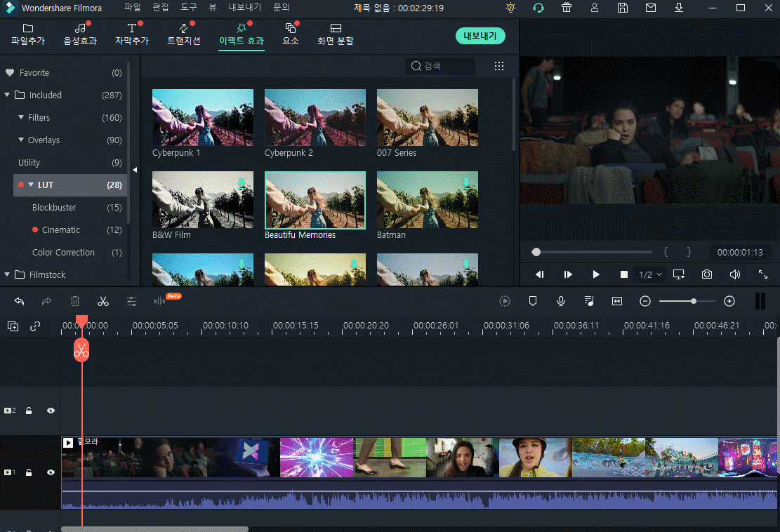780x532 pixels.
Task: Expand the Filmstock folder arrow
Action: [x=7, y=274]
